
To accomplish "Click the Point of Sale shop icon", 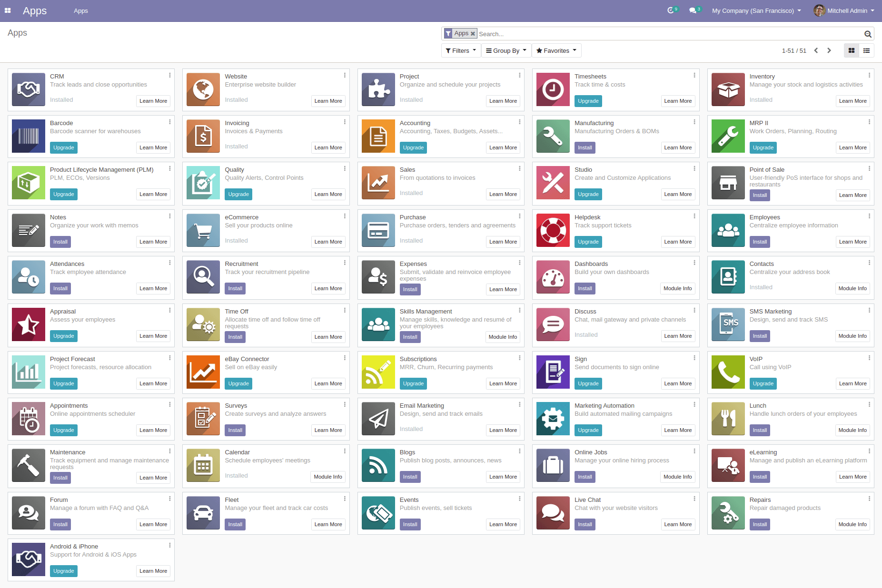I will [728, 183].
